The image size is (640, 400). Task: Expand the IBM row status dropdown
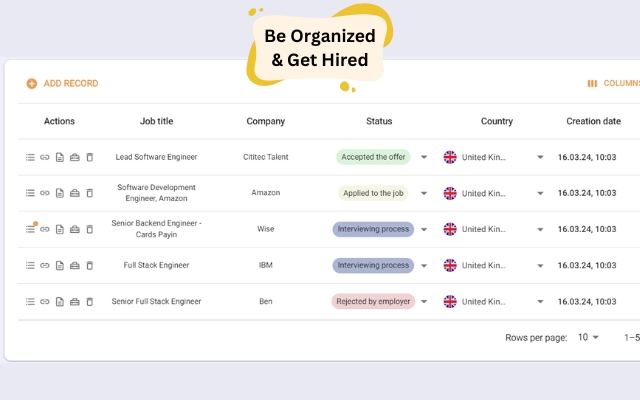[424, 266]
